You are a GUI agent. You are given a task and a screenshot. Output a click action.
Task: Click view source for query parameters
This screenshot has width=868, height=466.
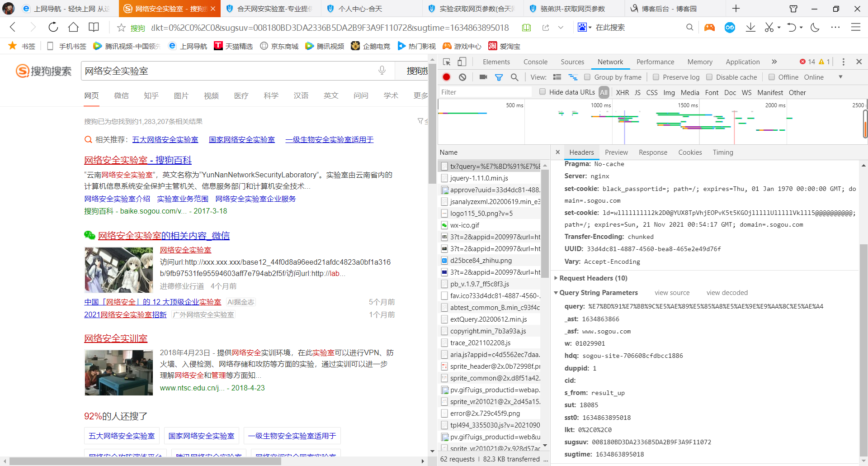click(672, 292)
